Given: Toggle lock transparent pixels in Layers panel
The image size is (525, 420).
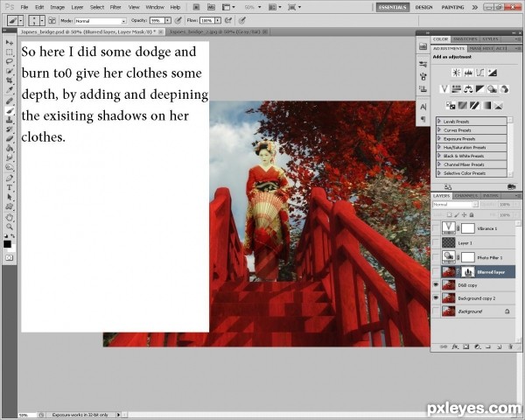Looking at the screenshot, I should pyautogui.click(x=450, y=215).
